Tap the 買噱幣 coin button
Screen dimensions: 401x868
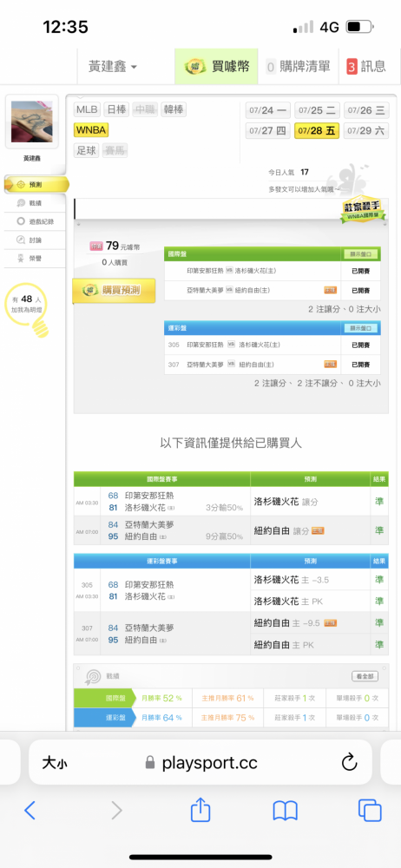(217, 67)
